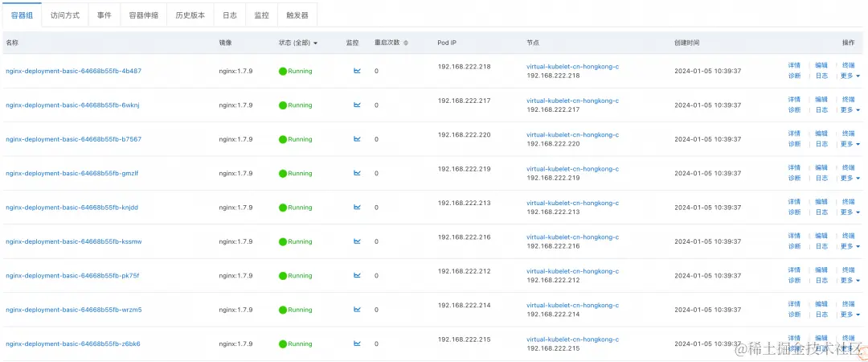The width and height of the screenshot is (868, 362).
Task: Open monitoring chart for pod 4b487
Action: [357, 71]
